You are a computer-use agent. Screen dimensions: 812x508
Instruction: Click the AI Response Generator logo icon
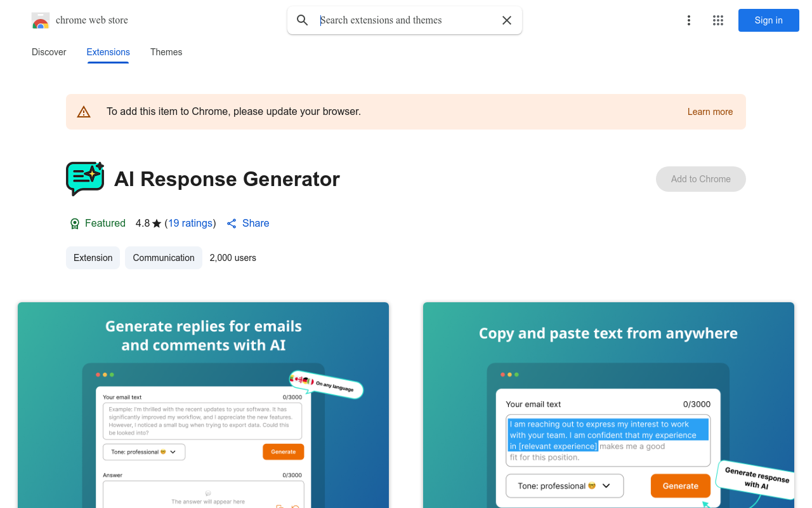85,178
